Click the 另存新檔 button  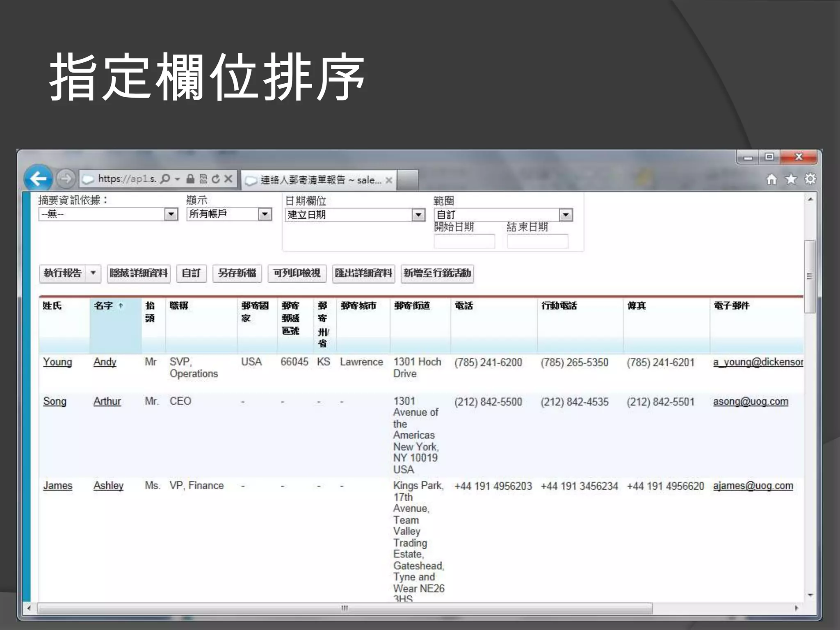tap(237, 273)
